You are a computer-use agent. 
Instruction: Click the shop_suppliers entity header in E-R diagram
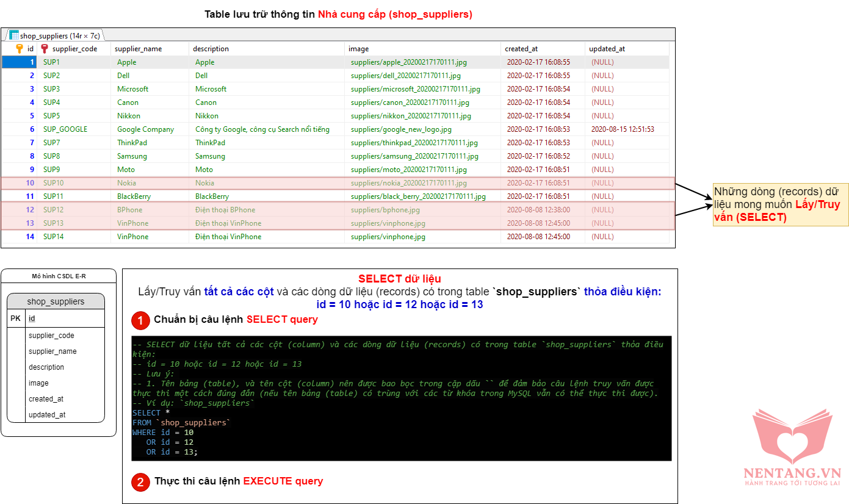point(56,301)
